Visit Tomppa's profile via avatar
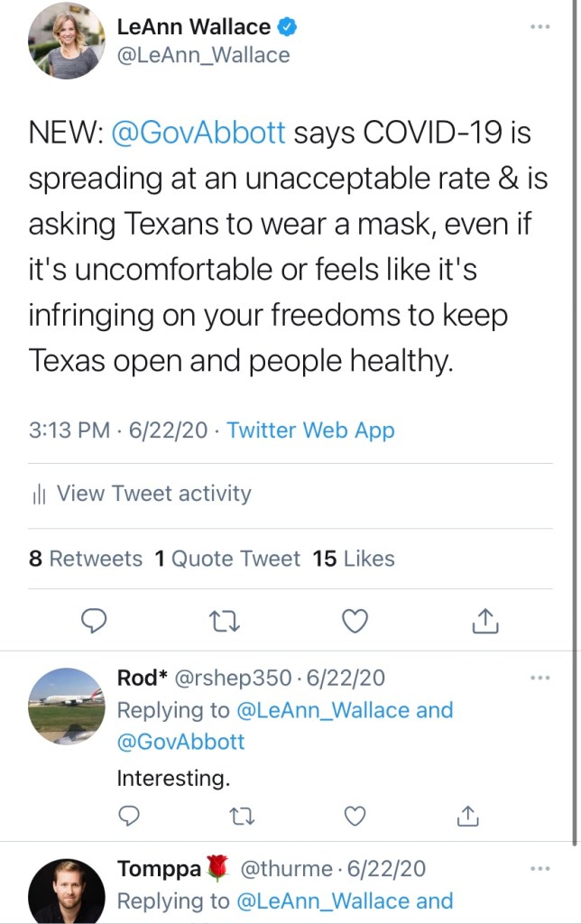Image resolution: width=581 pixels, height=924 pixels. pos(67,891)
